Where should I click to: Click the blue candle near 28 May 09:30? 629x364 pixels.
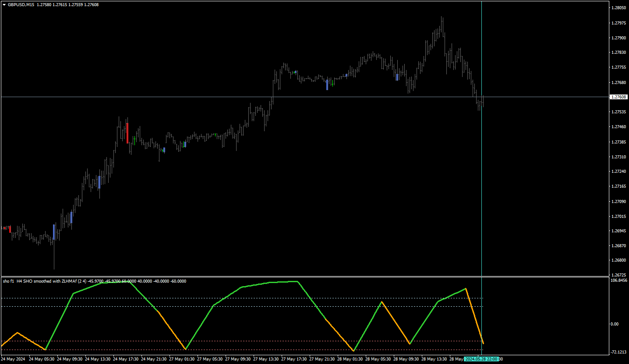[x=397, y=77]
